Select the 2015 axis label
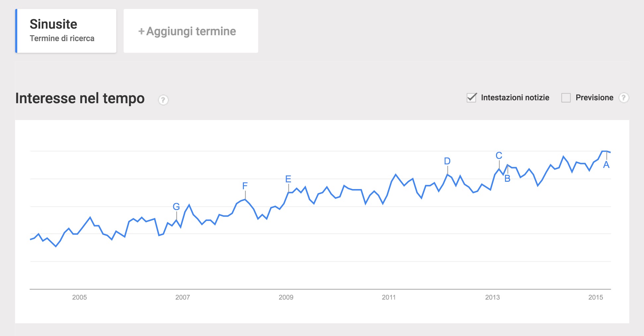The height and width of the screenshot is (336, 644). tap(596, 297)
